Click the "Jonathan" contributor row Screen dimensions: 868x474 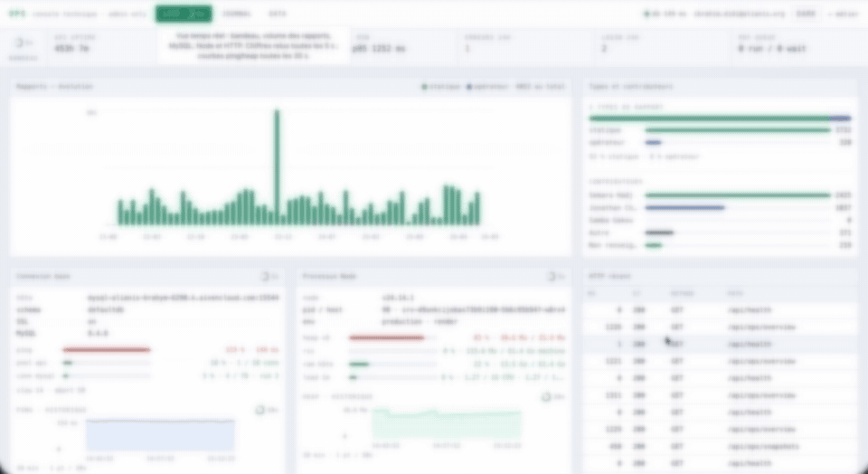pyautogui.click(x=720, y=208)
